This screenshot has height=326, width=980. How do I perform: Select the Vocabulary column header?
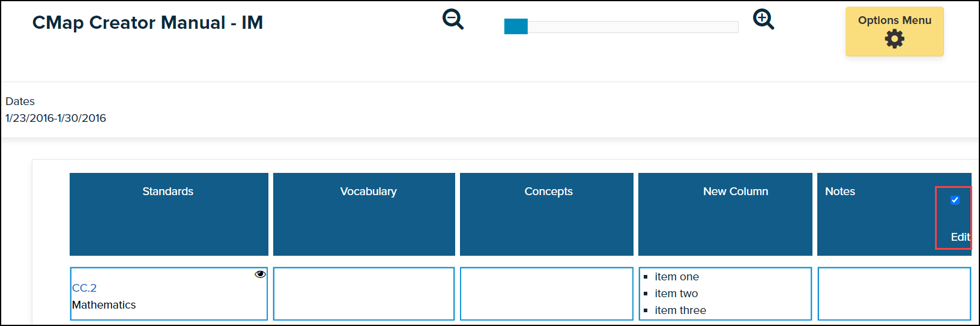click(368, 192)
